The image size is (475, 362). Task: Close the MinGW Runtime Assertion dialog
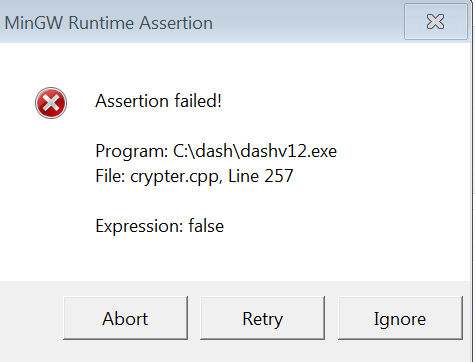tap(436, 22)
